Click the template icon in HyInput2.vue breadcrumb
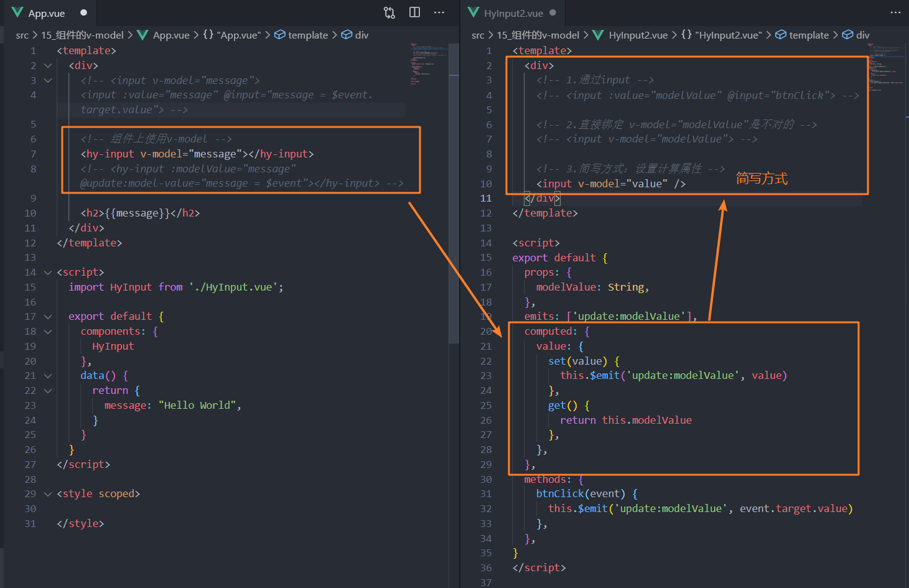 point(781,35)
